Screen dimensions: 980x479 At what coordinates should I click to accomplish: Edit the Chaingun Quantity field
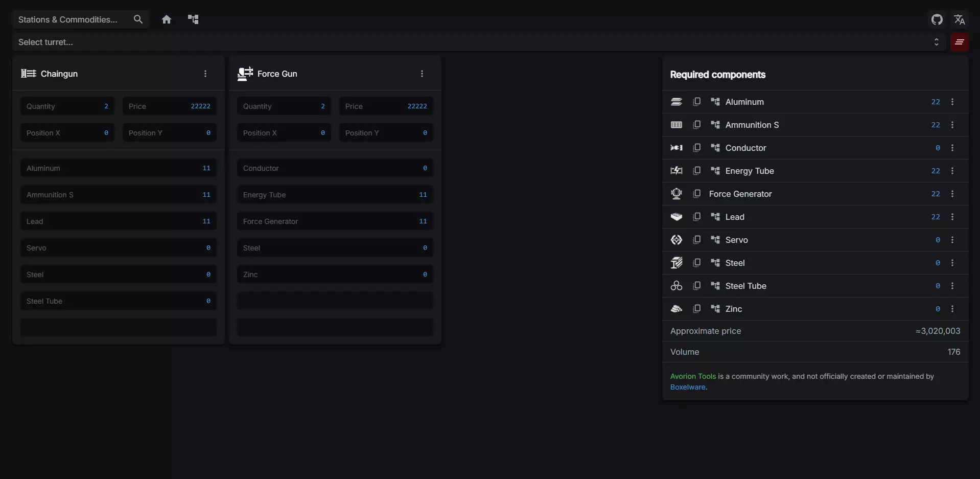point(67,106)
